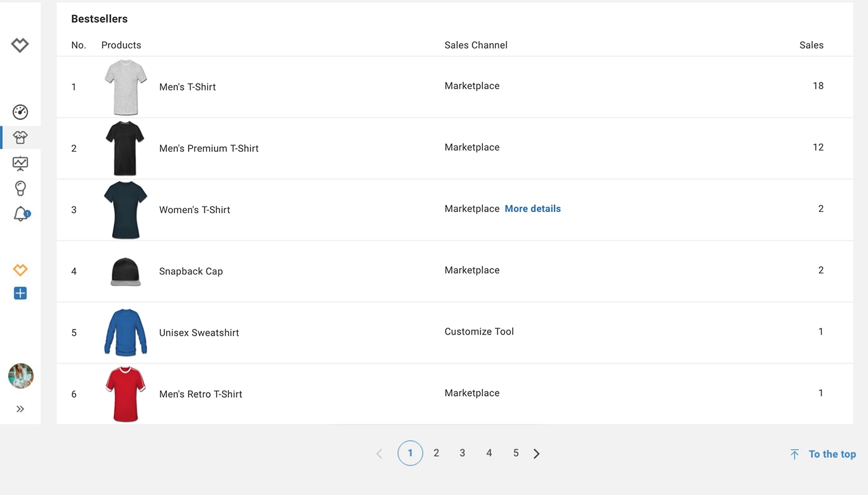Viewport: 868px width, 495px height.
Task: Click the orange heart icon in sidebar
Action: [20, 270]
